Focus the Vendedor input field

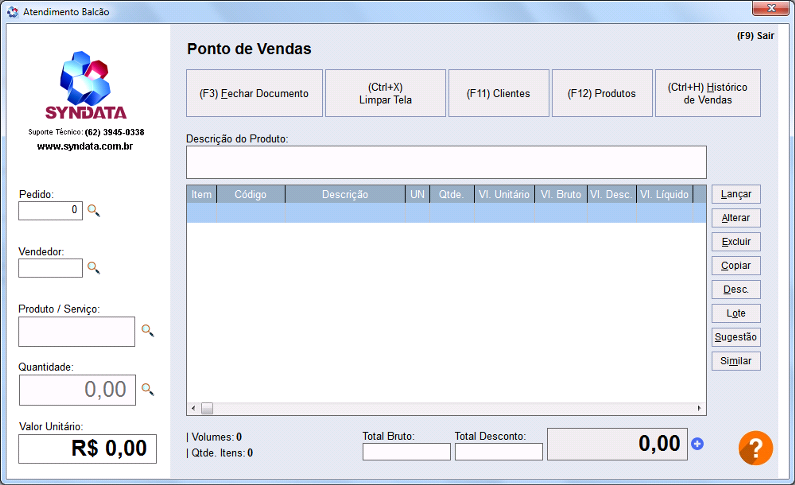click(50, 268)
